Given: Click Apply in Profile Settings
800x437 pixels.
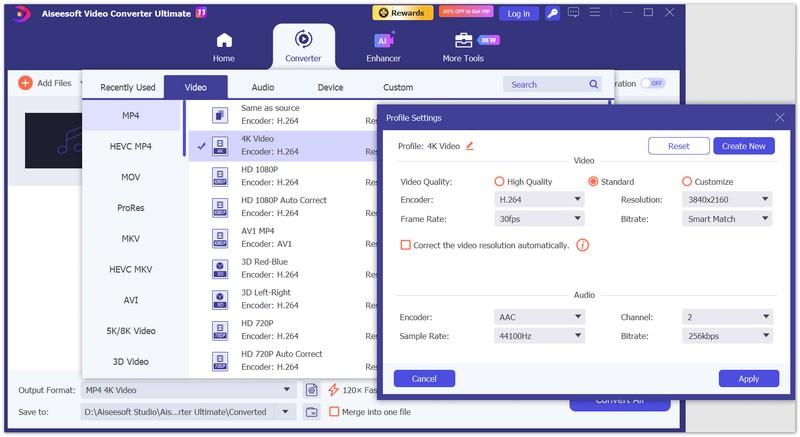Looking at the screenshot, I should [748, 378].
